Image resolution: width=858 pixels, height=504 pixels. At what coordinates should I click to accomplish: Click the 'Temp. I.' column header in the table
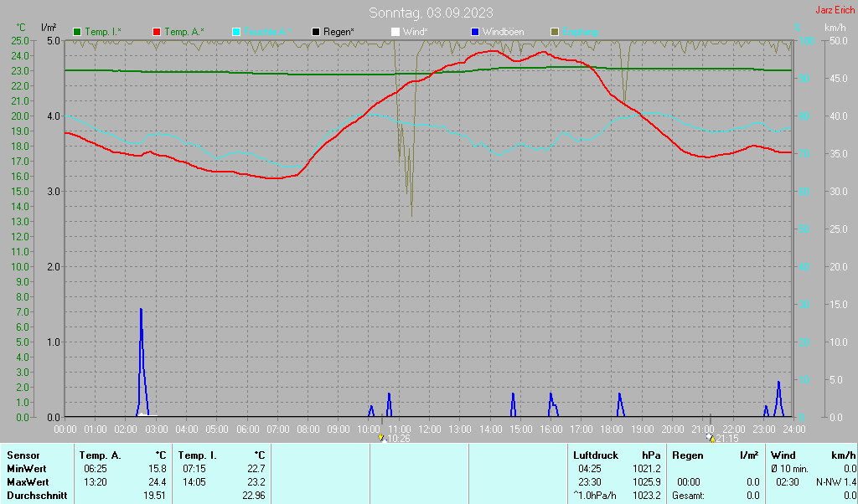click(197, 455)
